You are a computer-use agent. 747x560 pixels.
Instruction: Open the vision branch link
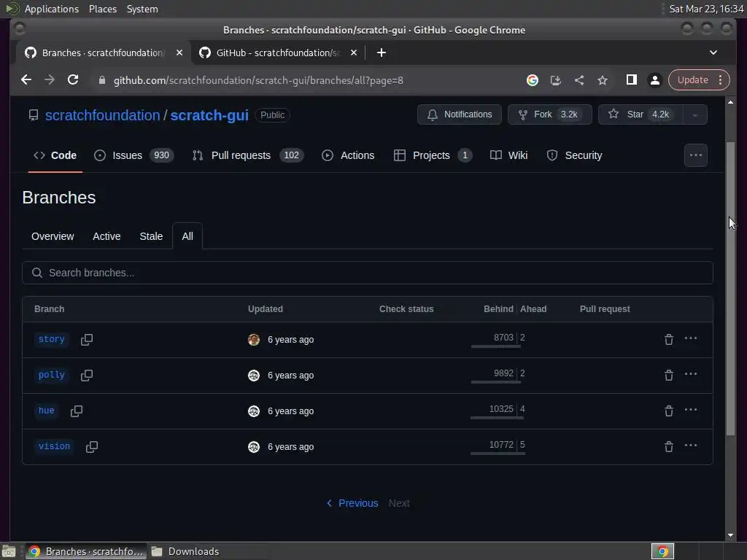tap(54, 446)
